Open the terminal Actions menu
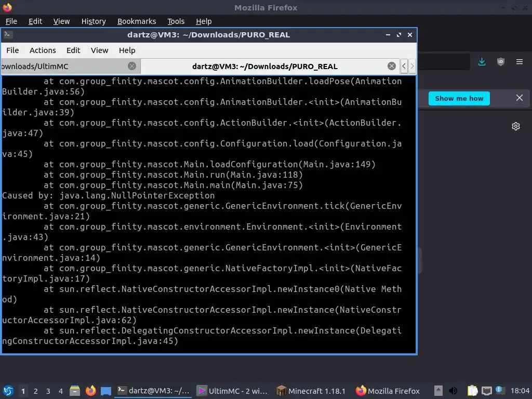Viewport: 532px width, 399px height. click(43, 50)
